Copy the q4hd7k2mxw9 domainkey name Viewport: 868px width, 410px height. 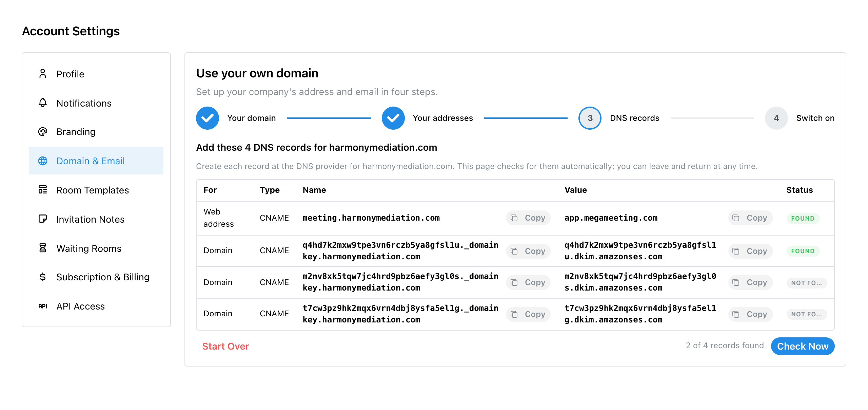point(528,251)
